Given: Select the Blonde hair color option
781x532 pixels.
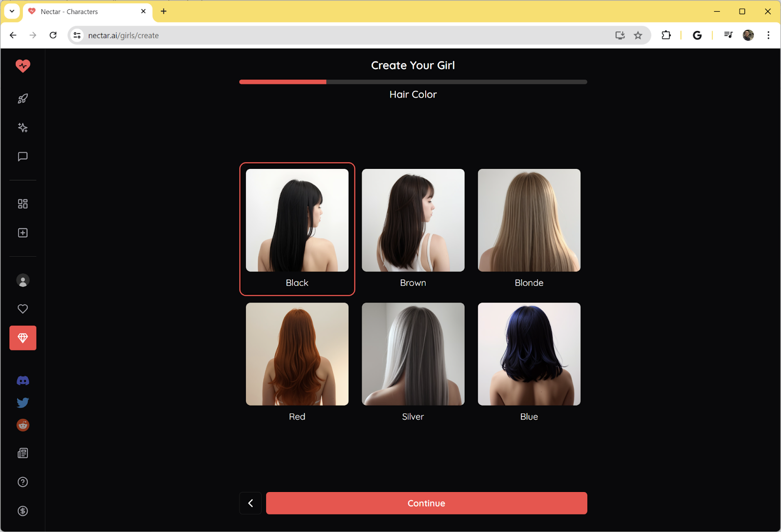Looking at the screenshot, I should click(x=529, y=229).
